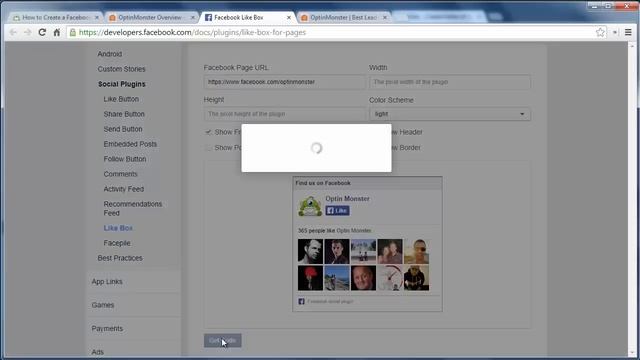Go to the browser home icon
The height and width of the screenshot is (360, 640).
[x=57, y=32]
